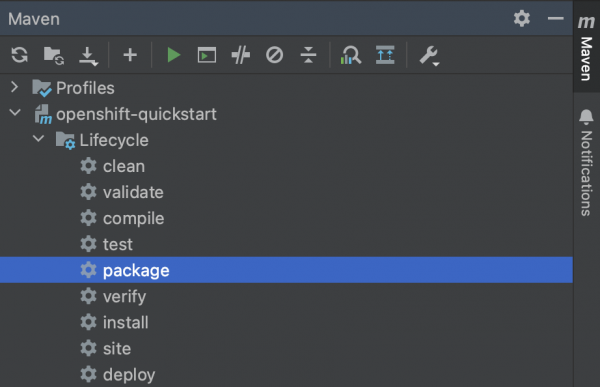Image resolution: width=600 pixels, height=387 pixels.
Task: Select the deploy lifecycle phase
Action: coord(129,375)
